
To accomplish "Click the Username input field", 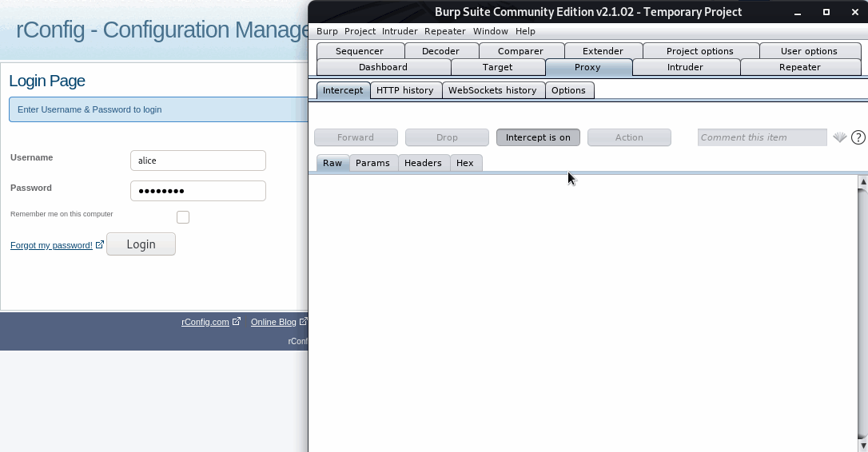I will click(198, 161).
